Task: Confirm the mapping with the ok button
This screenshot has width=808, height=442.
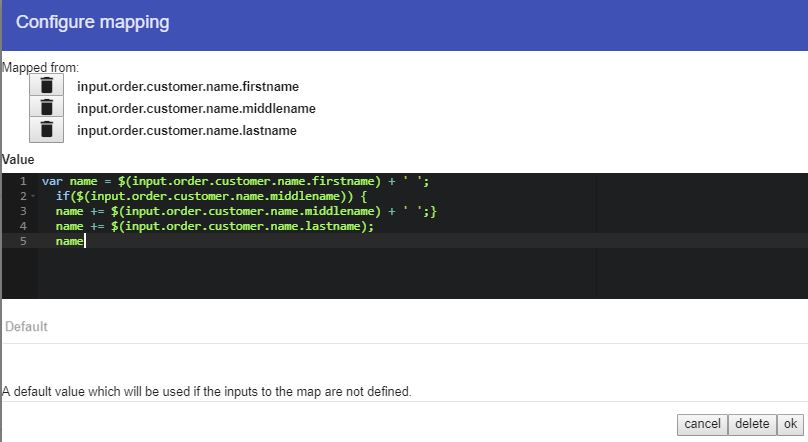Action: coord(790,424)
